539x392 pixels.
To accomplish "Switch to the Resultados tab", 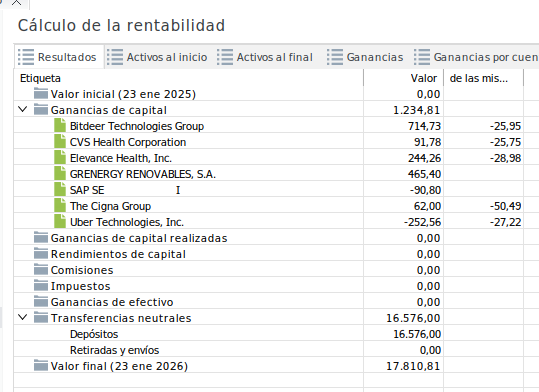I will coord(59,57).
